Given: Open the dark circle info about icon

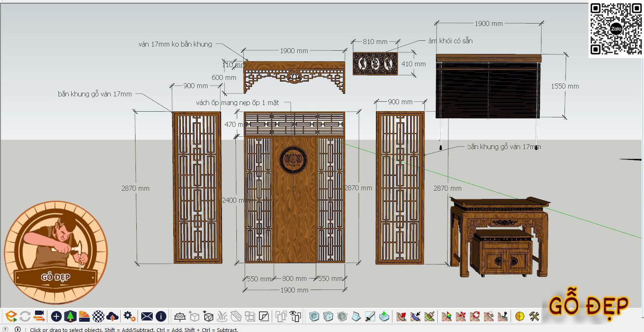Looking at the screenshot, I should 161,316.
